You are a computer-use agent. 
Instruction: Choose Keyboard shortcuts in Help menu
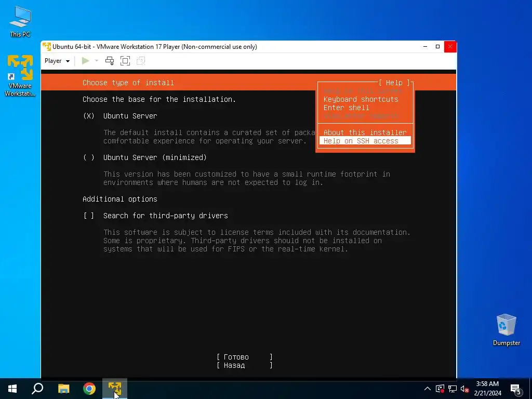361,99
